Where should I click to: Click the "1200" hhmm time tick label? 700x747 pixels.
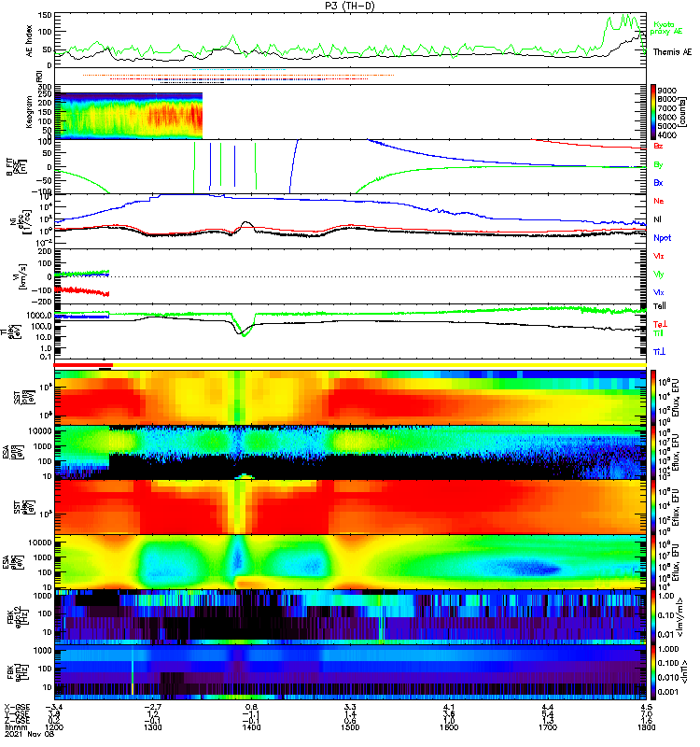point(54,727)
